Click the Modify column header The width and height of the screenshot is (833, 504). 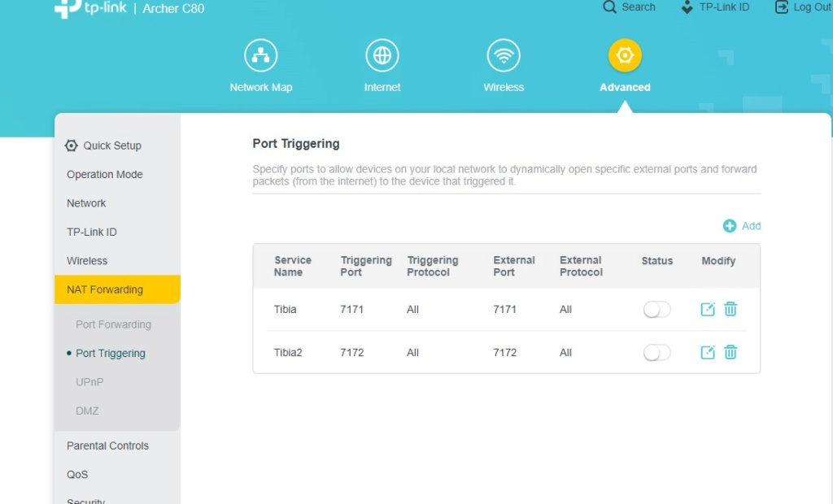click(x=718, y=261)
